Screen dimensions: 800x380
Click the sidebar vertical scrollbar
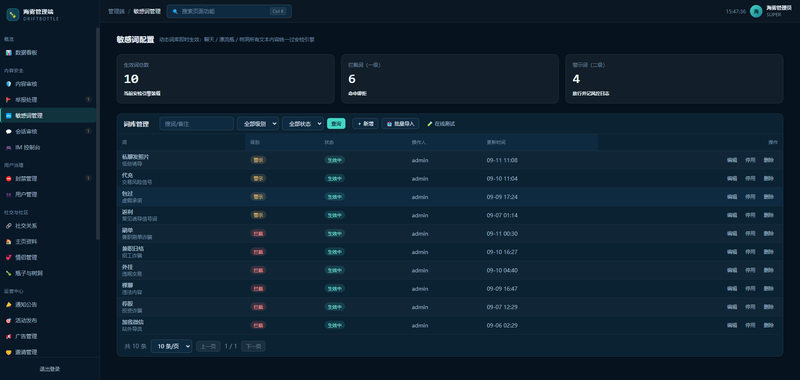(98, 134)
